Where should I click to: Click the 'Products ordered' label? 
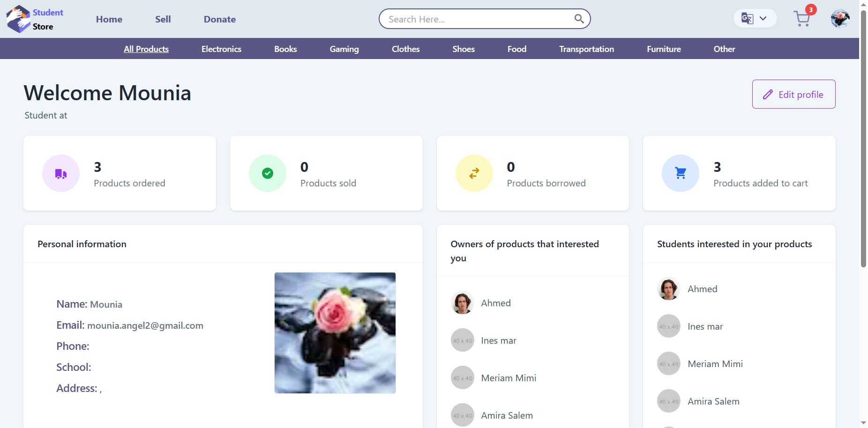[129, 183]
